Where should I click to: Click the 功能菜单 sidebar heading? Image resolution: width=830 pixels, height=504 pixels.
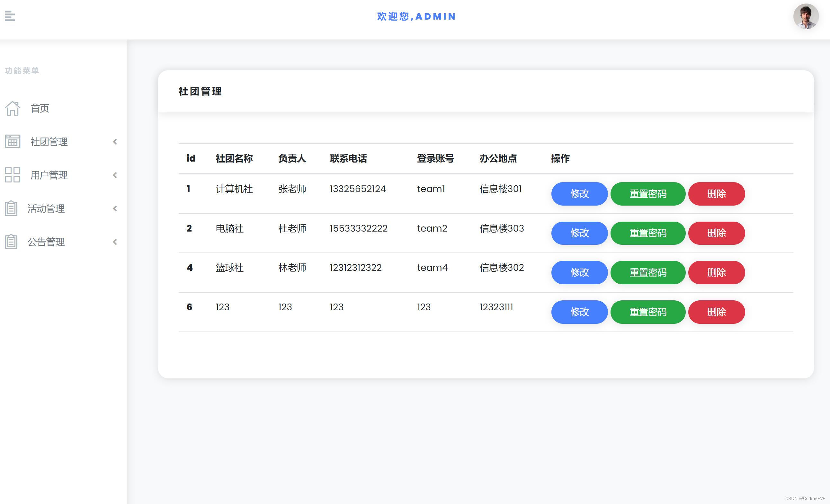tap(22, 71)
